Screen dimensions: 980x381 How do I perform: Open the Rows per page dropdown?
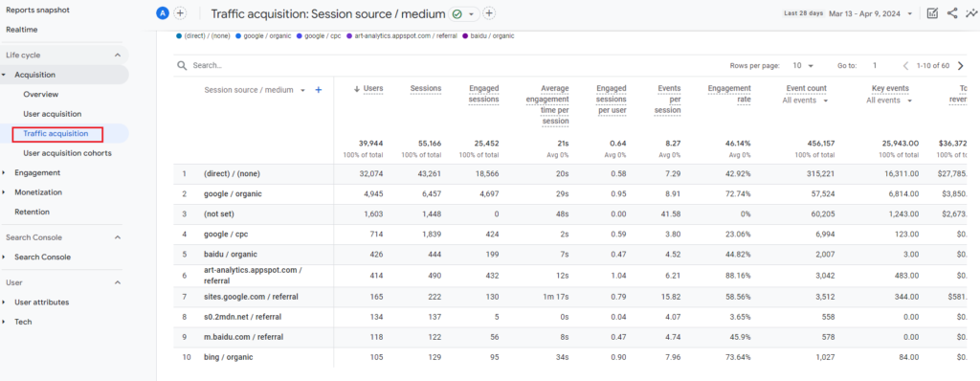coord(803,65)
